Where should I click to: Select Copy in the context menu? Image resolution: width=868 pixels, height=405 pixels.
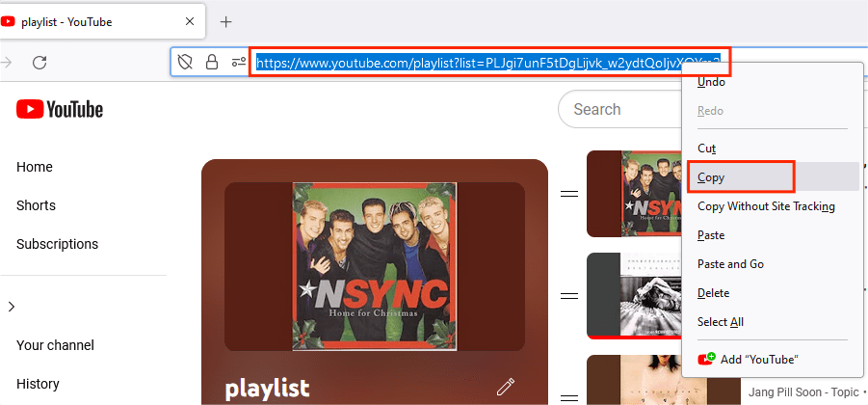tap(711, 177)
